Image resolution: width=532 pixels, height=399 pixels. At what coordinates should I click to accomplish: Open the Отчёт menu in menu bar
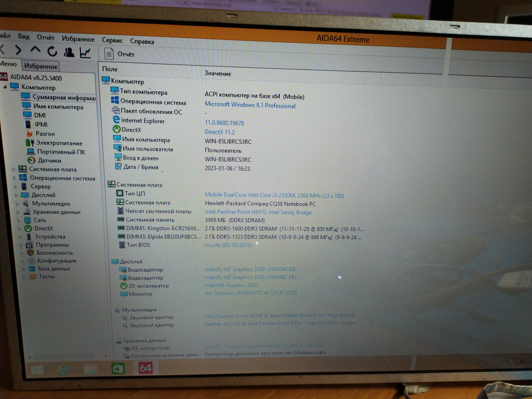(45, 38)
